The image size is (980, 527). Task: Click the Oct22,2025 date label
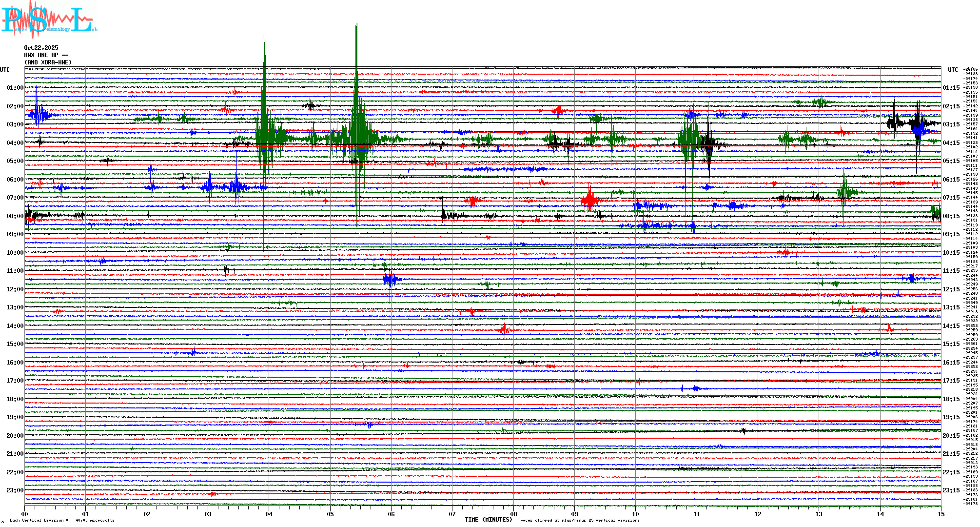[x=41, y=48]
